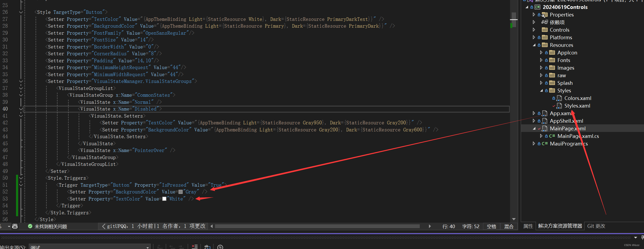
Task: Click the App.xaml file icon
Action: tap(544, 113)
